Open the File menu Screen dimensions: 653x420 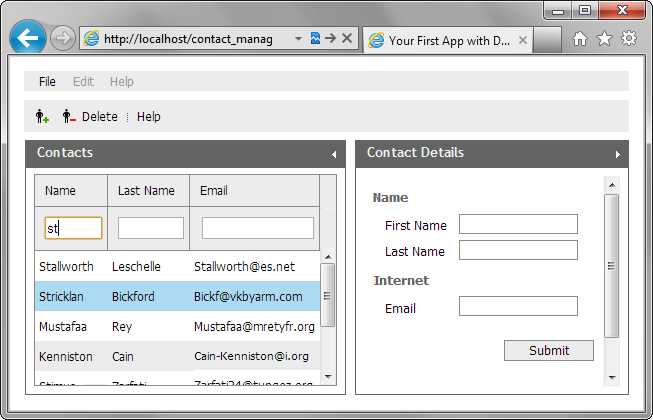tap(47, 82)
